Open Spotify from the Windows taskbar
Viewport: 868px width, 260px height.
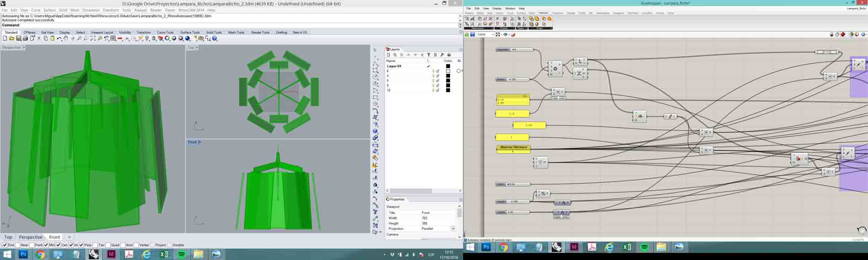(x=181, y=254)
